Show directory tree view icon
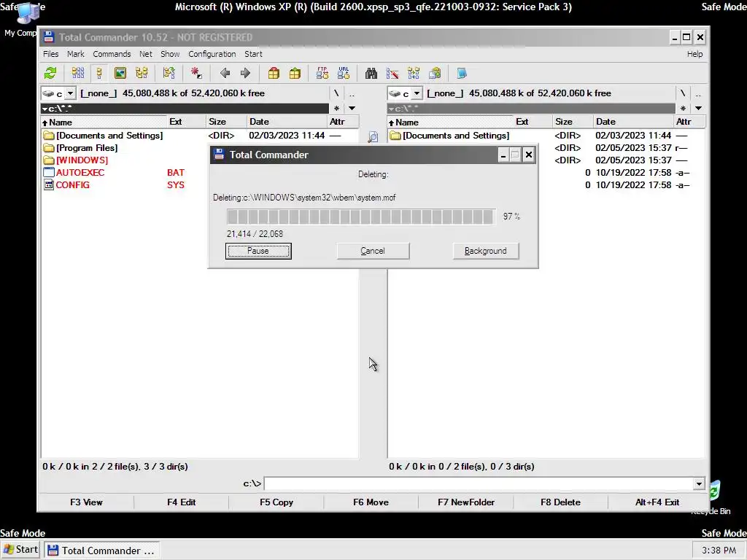Screen dimensions: 747x560 pyautogui.click(x=142, y=74)
